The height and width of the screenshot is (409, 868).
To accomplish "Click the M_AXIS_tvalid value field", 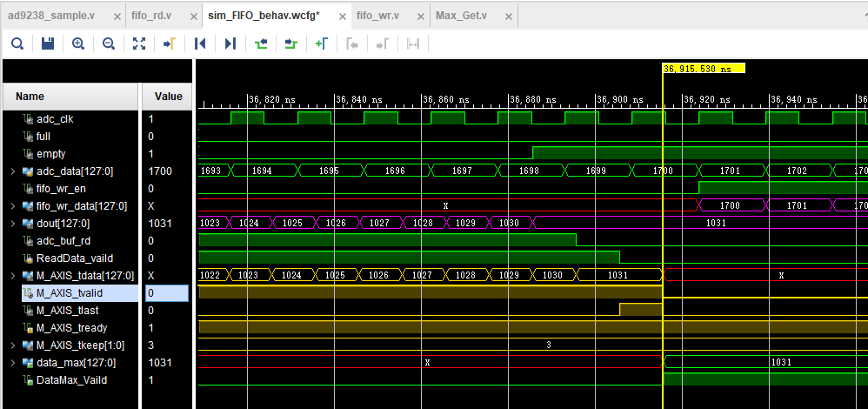I will pos(167,293).
